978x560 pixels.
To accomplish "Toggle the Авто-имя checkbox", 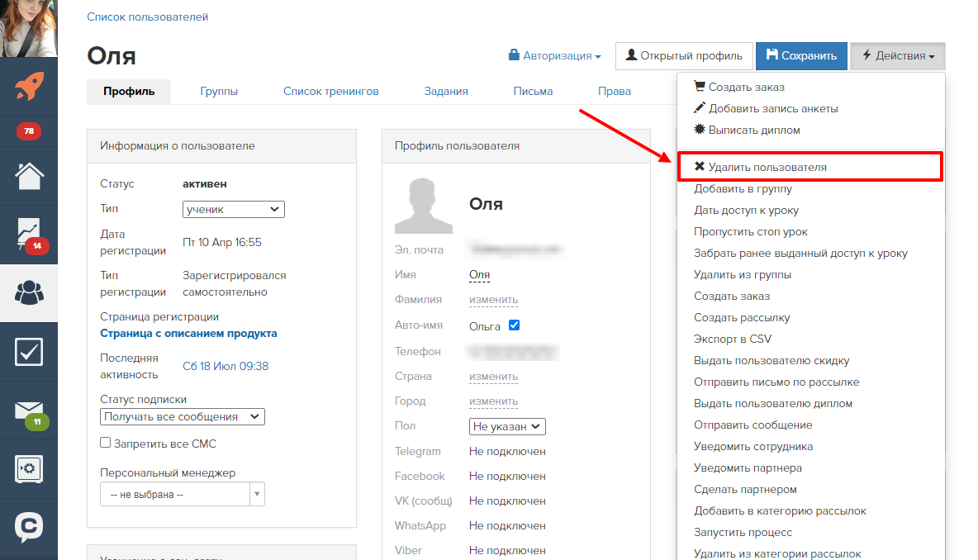I will pos(514,325).
